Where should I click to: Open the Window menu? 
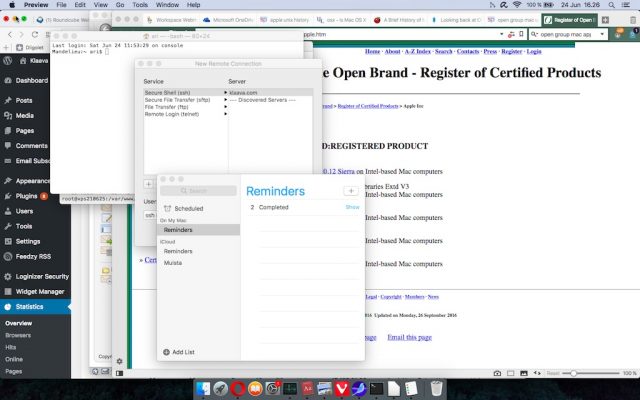(167, 5)
